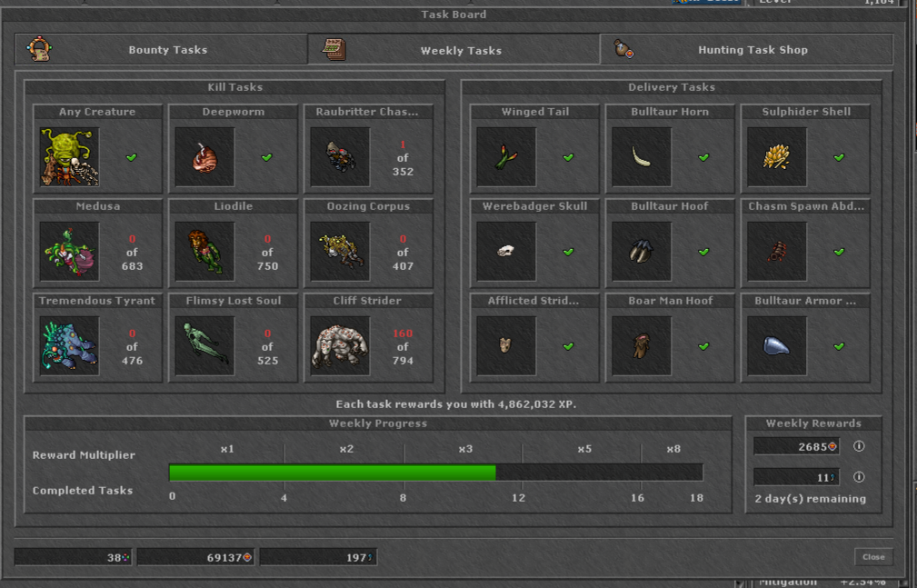
Task: Close the Task Board window
Action: click(x=873, y=557)
